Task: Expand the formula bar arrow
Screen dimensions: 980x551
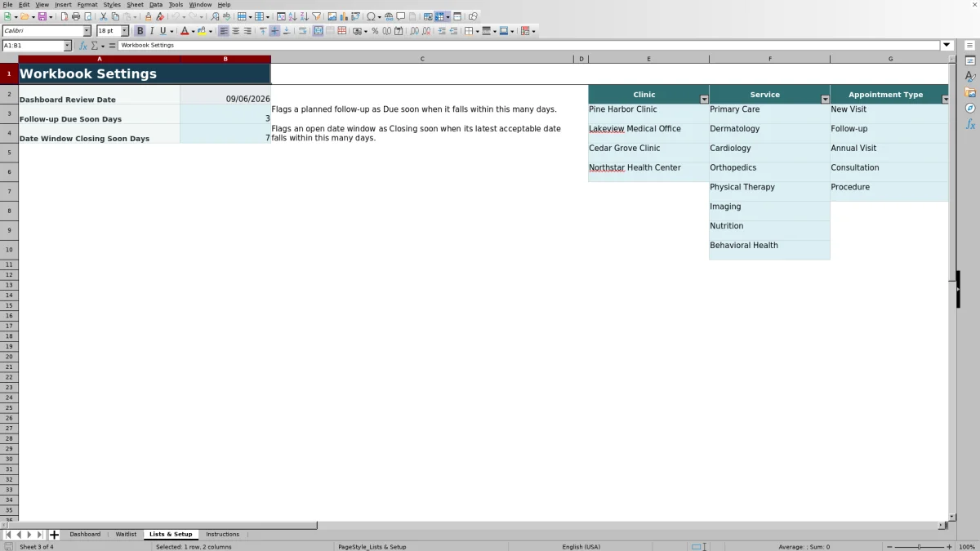Action: point(947,46)
